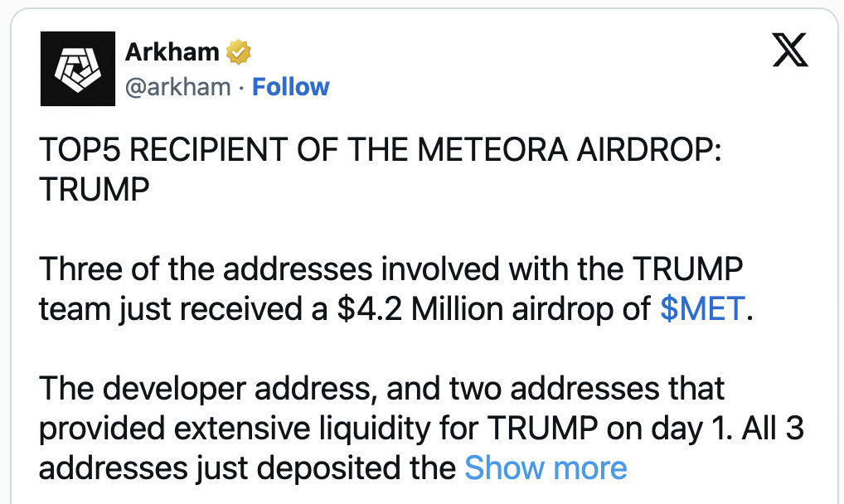Open the @arkham handle
Screen dimensions: 844x504
177,87
